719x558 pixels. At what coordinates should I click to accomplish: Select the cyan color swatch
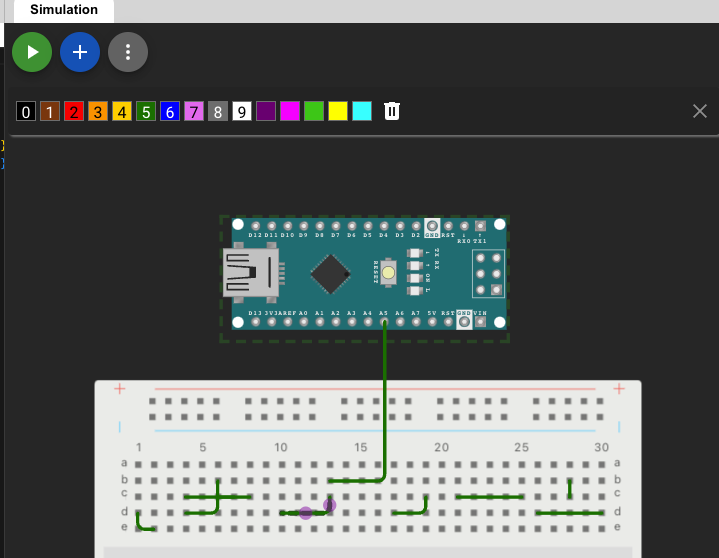362,111
